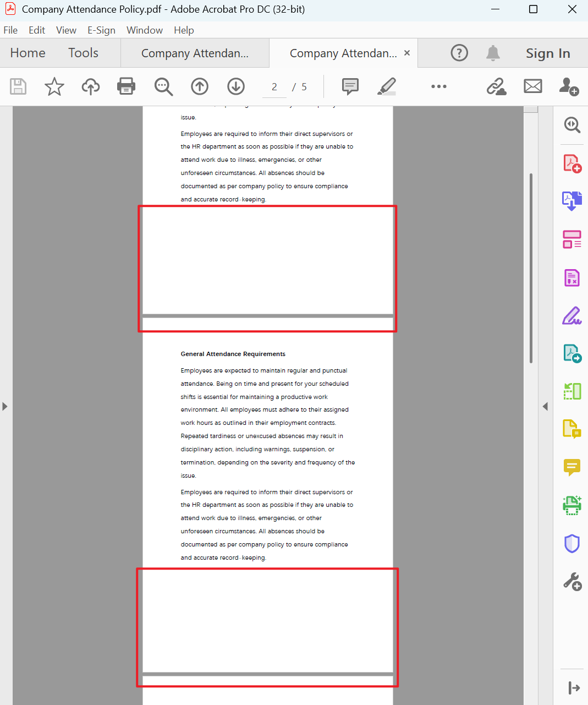Open the Combine Files tool
Viewport: 588px width, 705px height.
572,201
